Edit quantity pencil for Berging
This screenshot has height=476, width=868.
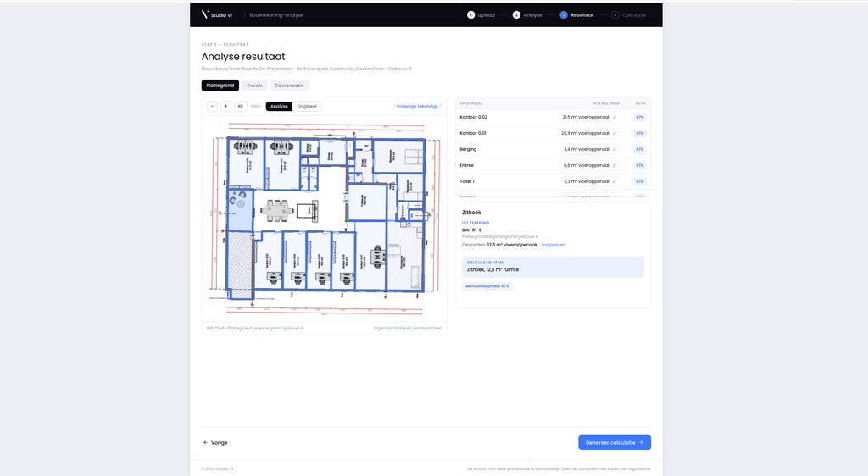tap(615, 149)
